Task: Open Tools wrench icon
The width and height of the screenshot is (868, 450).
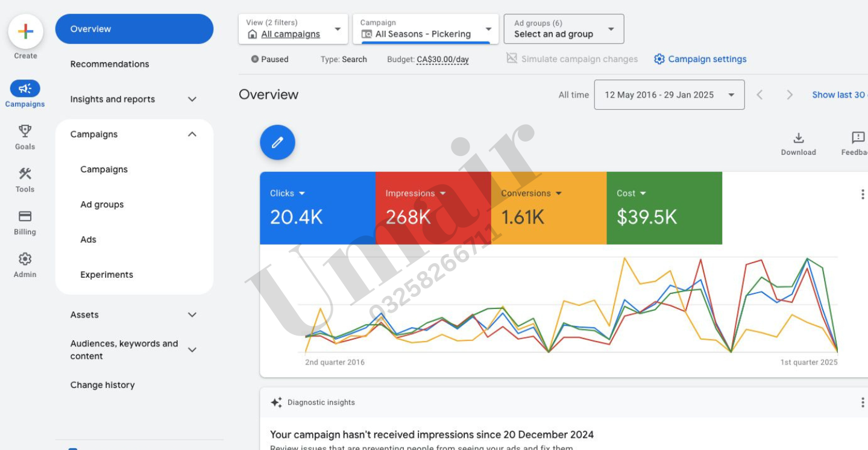Action: 25,173
